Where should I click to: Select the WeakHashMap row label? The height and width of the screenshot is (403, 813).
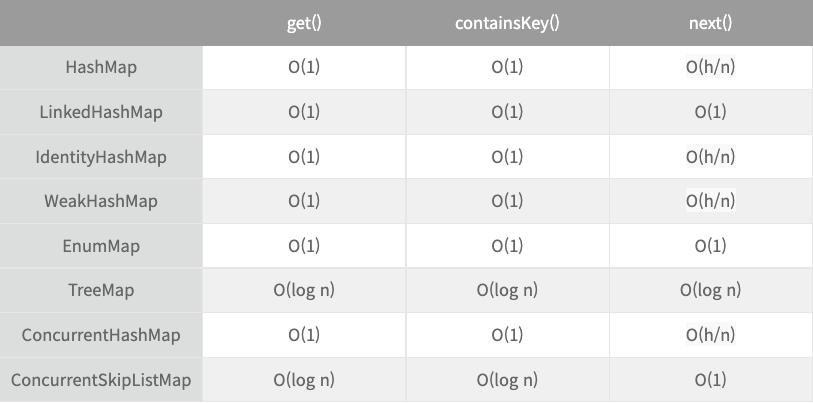point(101,201)
